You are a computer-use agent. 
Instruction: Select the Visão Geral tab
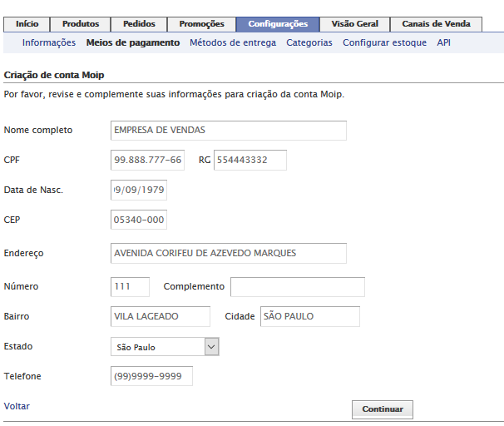[355, 24]
